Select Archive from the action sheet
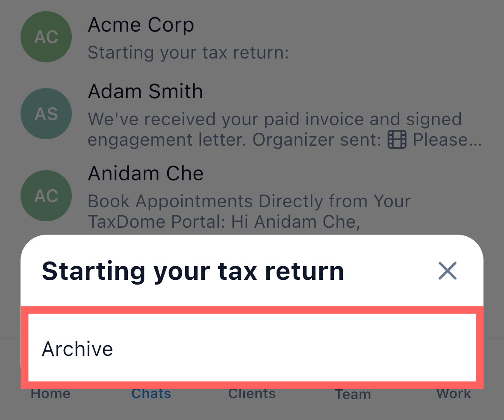 tap(252, 348)
